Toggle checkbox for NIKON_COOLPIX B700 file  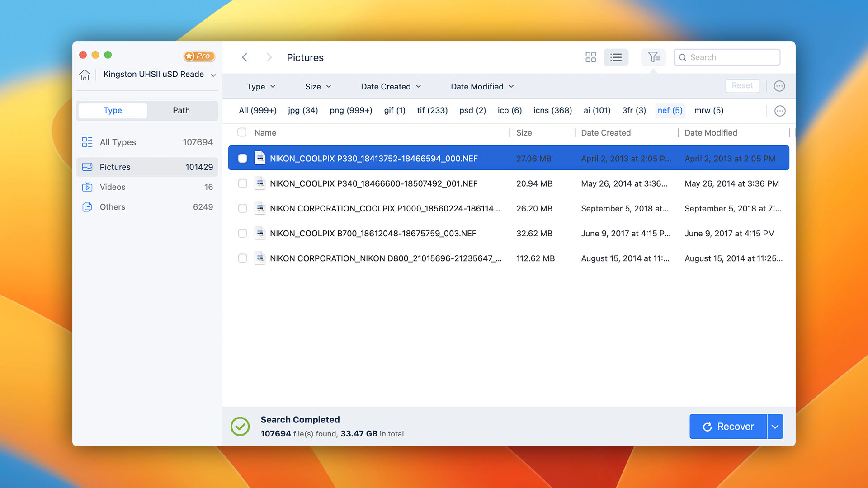coord(242,233)
